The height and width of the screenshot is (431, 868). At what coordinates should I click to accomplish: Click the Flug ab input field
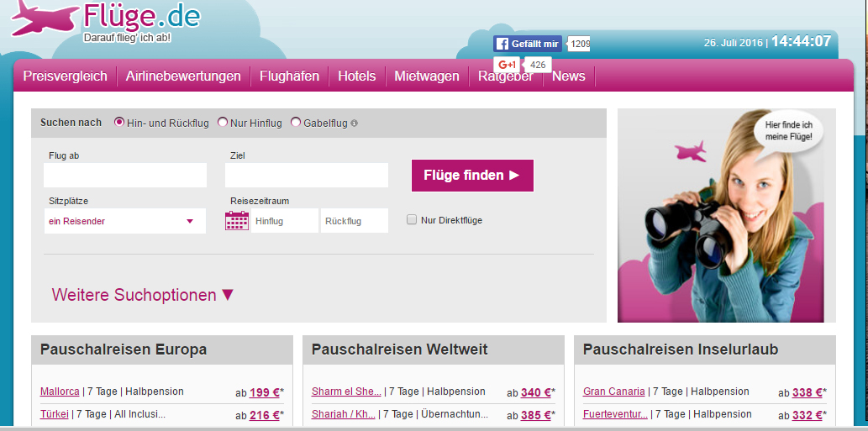[124, 176]
